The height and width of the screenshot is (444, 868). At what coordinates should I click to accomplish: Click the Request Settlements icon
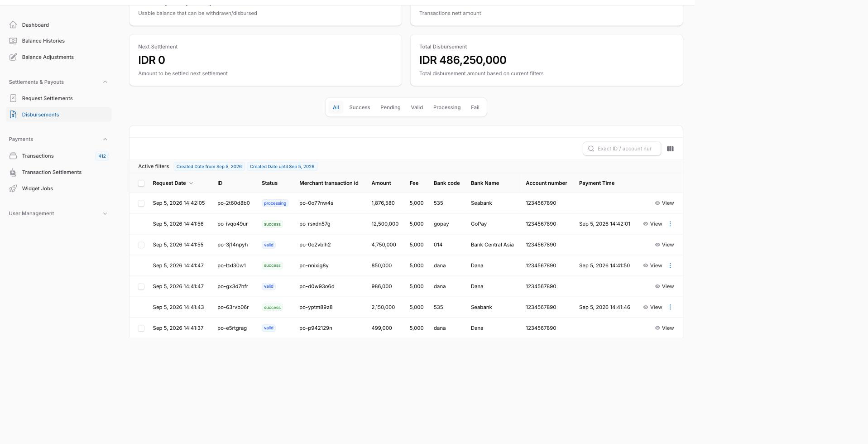[13, 98]
